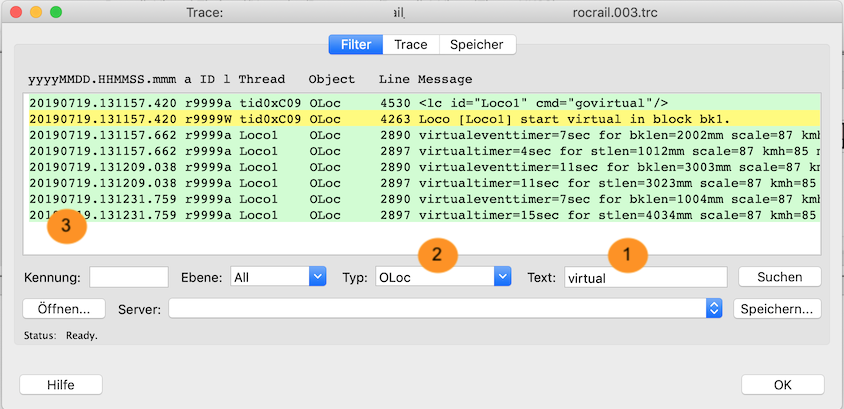Minimize the window using yellow button
The width and height of the screenshot is (844, 409).
(x=35, y=14)
